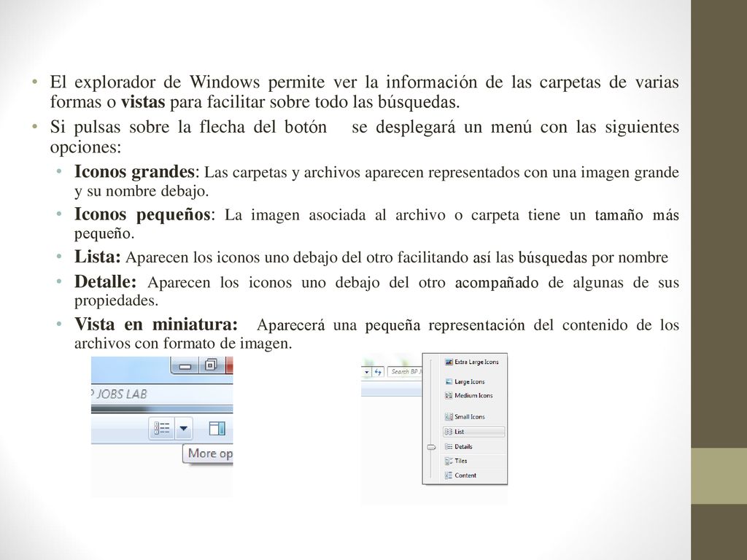This screenshot has height=560, width=747.
Task: Click the bold heading 'Iconos pequeños'
Action: 142,214
